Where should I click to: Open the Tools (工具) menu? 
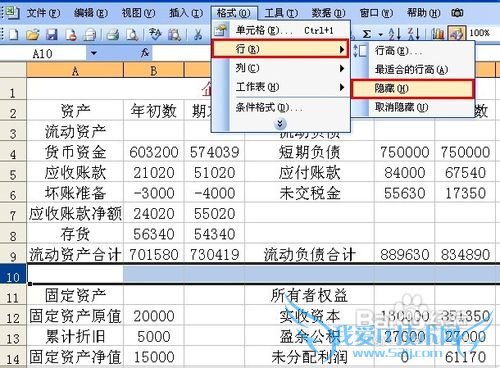click(281, 13)
